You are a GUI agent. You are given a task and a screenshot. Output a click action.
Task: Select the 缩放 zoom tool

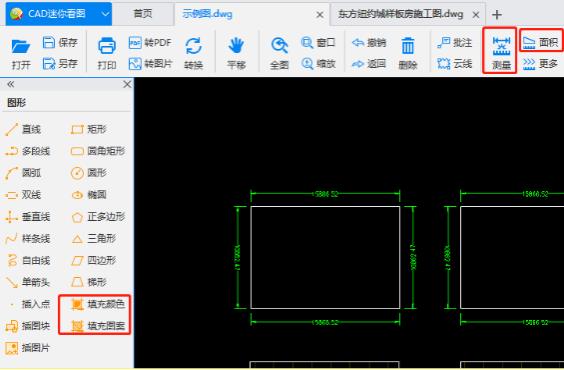click(x=318, y=64)
